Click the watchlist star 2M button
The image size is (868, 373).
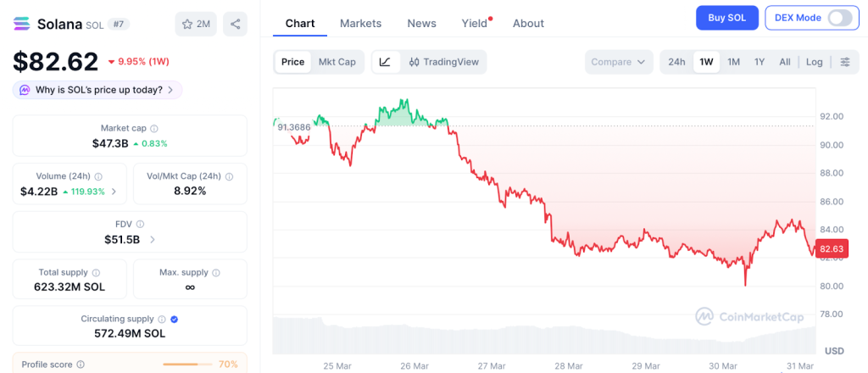click(196, 24)
